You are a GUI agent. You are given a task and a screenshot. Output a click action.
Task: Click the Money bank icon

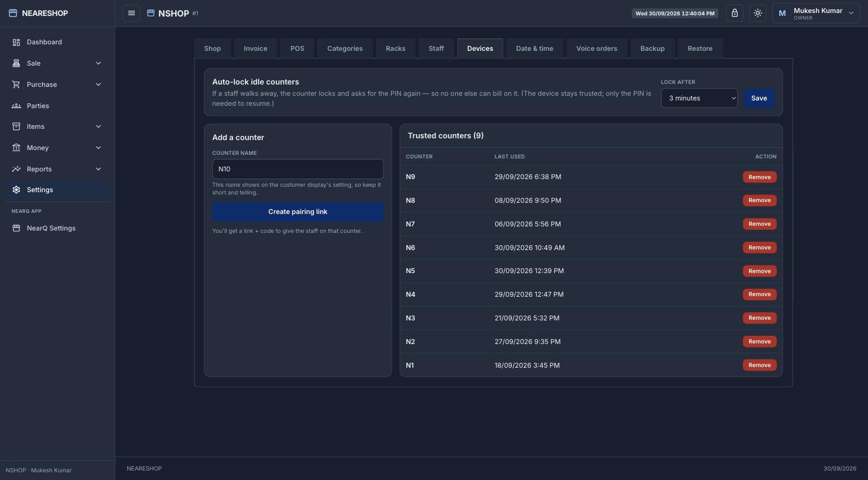(17, 148)
